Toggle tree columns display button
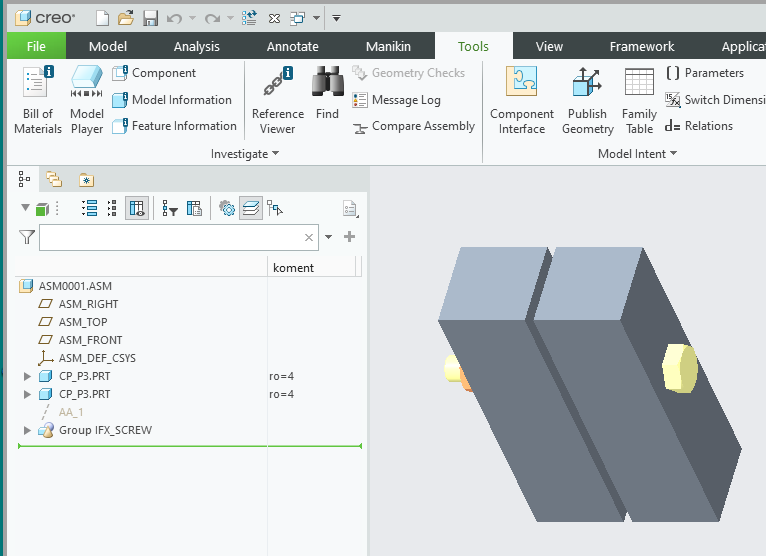Image resolution: width=766 pixels, height=556 pixels. pyautogui.click(x=137, y=209)
